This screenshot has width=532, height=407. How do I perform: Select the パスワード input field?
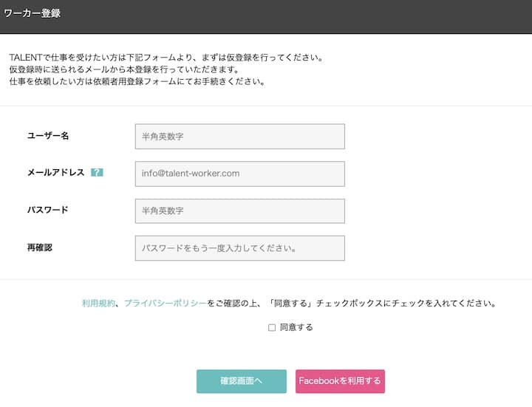pos(239,211)
